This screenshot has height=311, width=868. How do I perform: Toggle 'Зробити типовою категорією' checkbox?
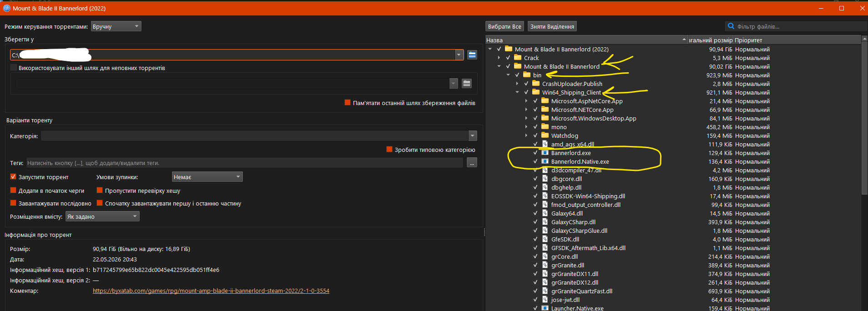click(x=389, y=150)
